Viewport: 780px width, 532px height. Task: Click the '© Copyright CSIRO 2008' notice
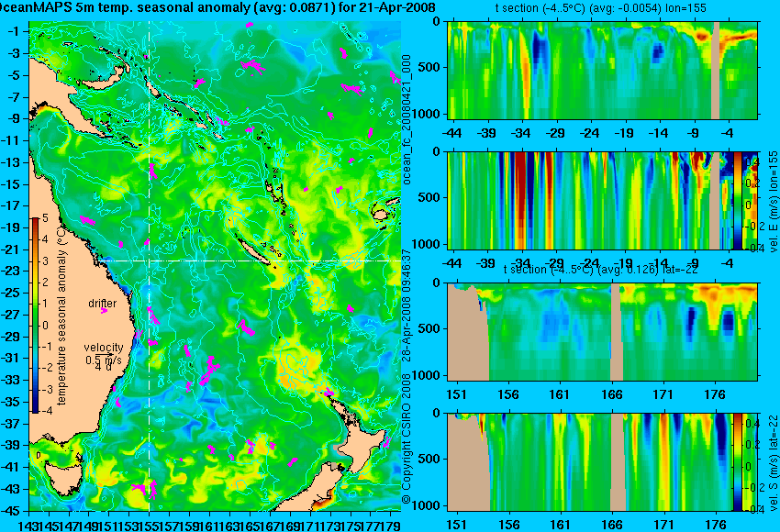tap(407, 439)
